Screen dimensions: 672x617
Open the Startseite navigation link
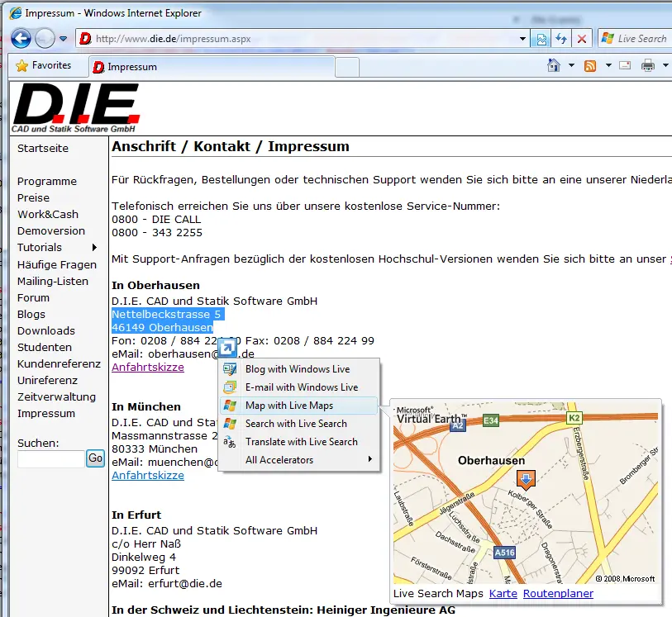tap(43, 148)
